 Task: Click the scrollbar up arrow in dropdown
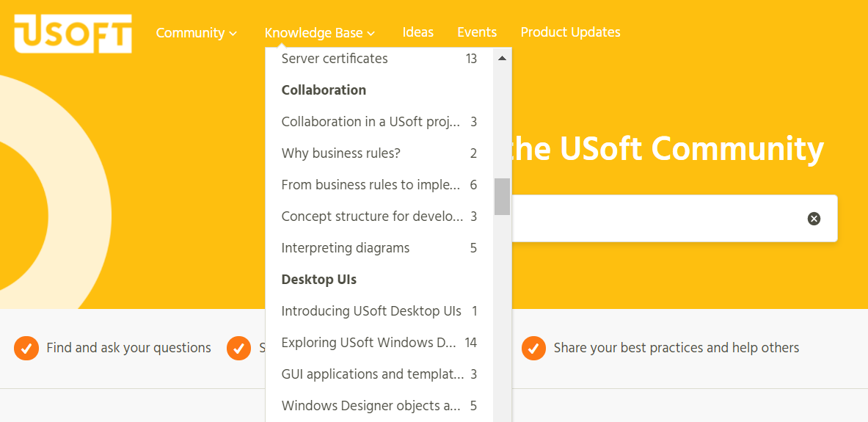click(x=502, y=58)
